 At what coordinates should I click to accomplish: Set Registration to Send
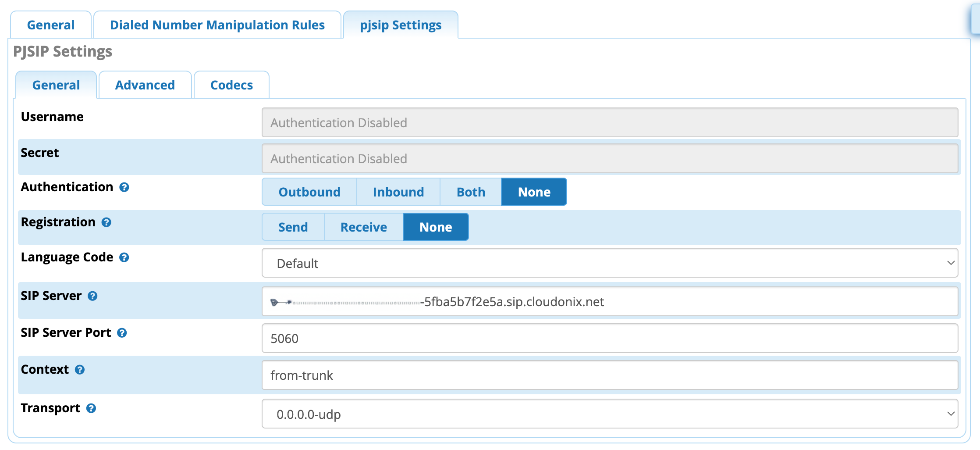point(293,227)
